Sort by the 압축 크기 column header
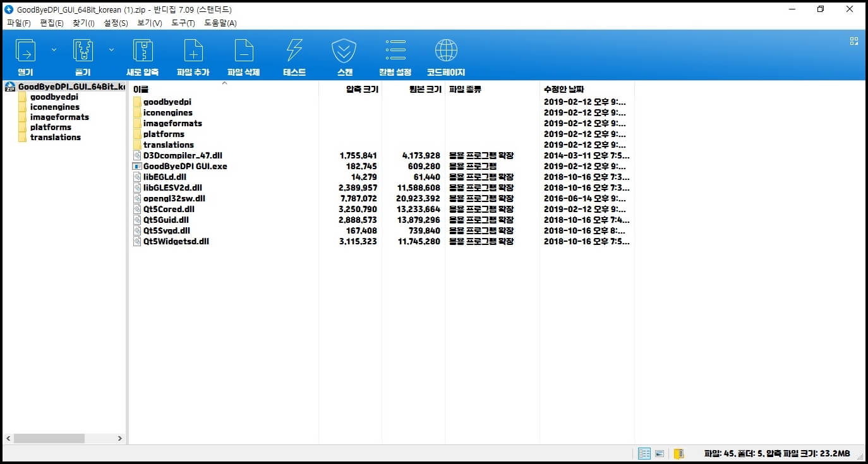Screen dimensions: 868x464 (351, 90)
